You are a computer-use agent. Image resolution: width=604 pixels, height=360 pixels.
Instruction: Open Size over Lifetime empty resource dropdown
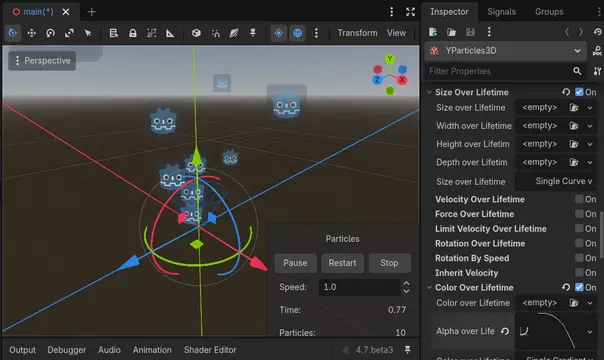(590, 108)
